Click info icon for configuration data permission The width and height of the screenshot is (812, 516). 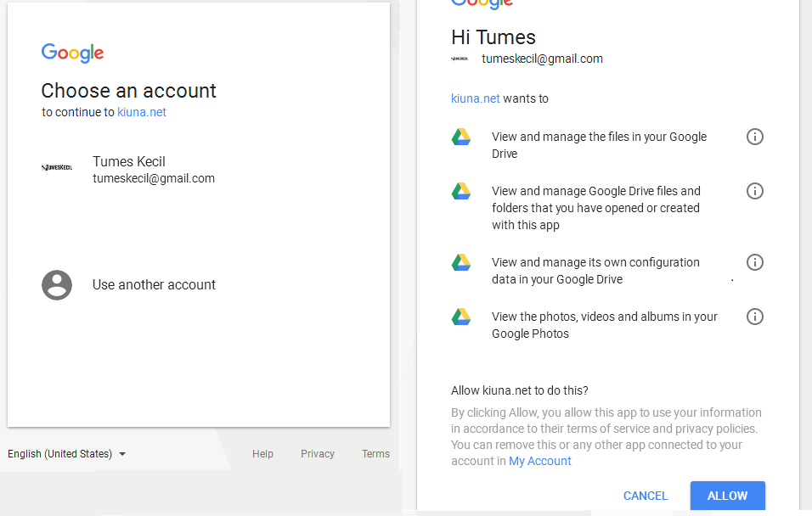coord(754,262)
